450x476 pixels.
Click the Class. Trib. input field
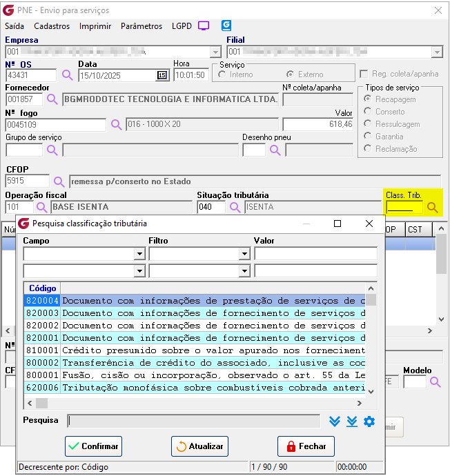[x=404, y=208]
